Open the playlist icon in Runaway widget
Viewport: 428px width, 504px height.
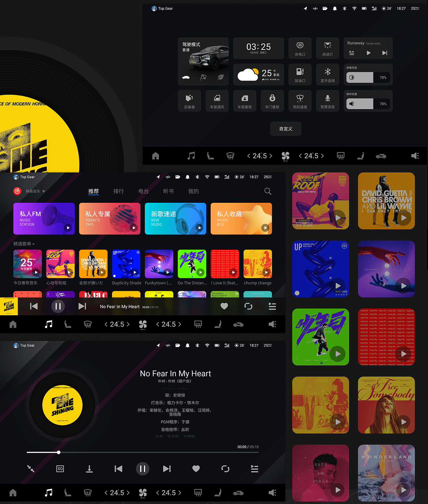[x=352, y=53]
